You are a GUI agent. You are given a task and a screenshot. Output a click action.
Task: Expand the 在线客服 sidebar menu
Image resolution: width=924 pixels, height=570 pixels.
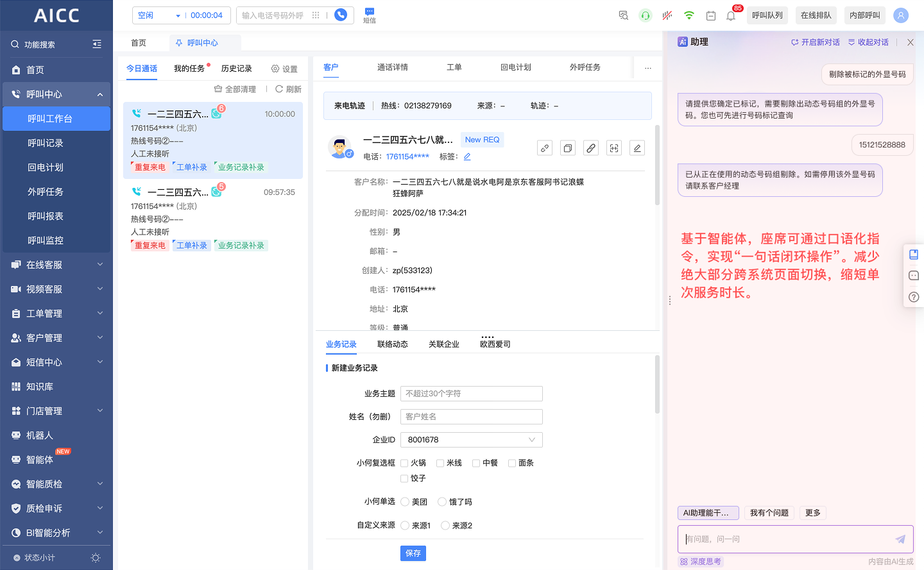point(56,265)
